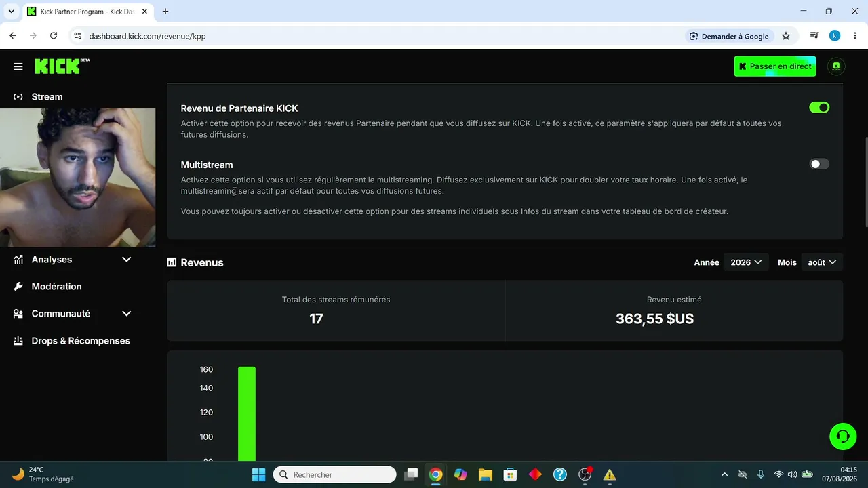Click the Modération wrench icon

click(x=18, y=287)
